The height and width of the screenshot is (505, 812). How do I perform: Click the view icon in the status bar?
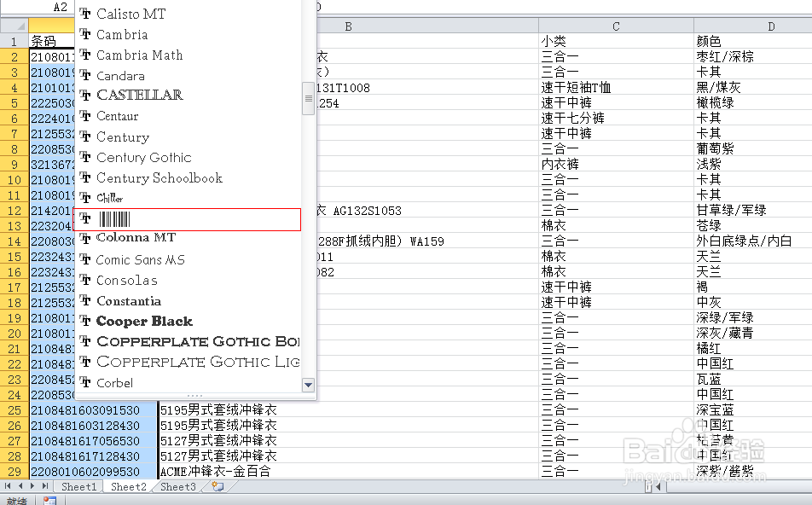tap(51, 499)
